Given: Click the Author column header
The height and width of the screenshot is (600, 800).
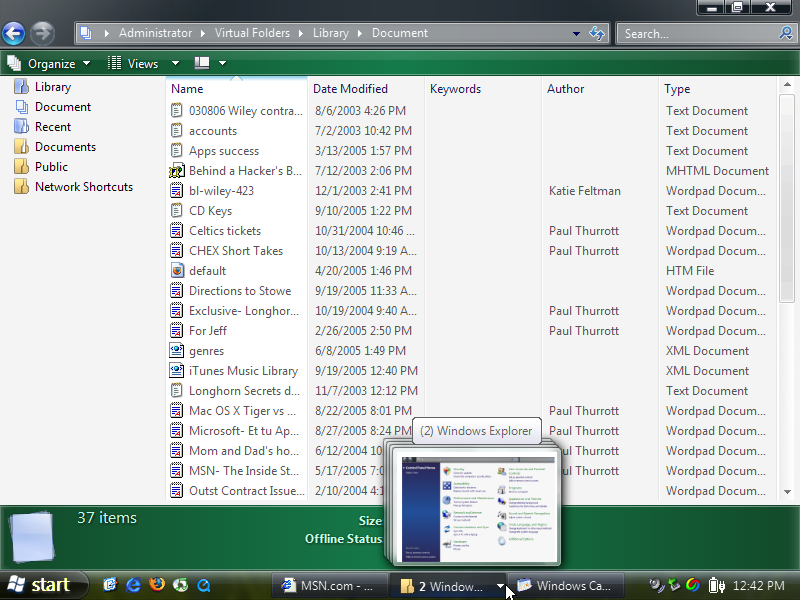Looking at the screenshot, I should tap(566, 89).
